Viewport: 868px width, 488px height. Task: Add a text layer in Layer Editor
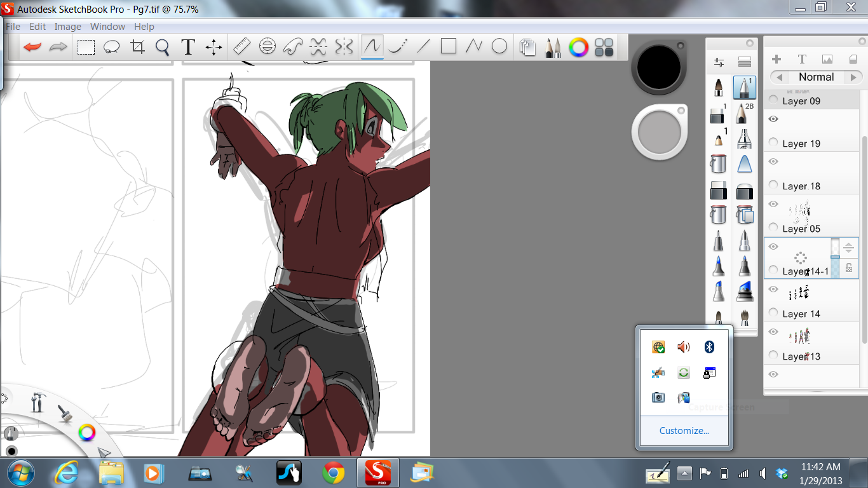coord(802,59)
